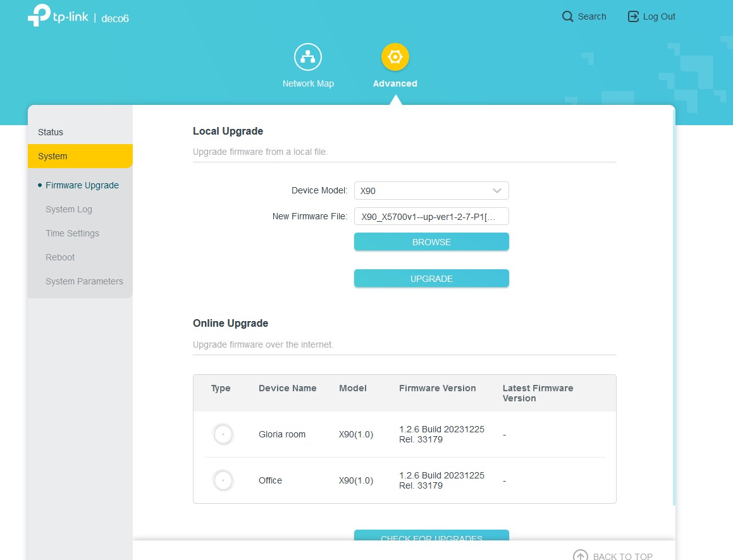Select the System sidebar section
733x560 pixels.
coord(52,156)
